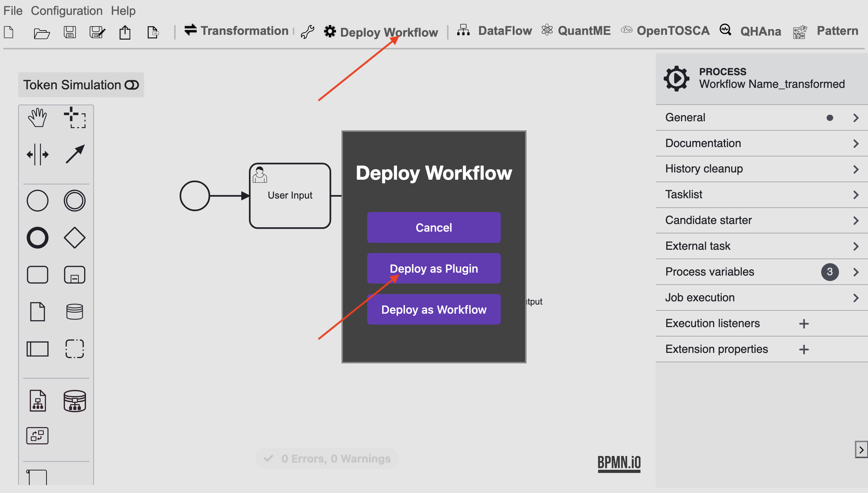This screenshot has width=868, height=493.
Task: Select end event bold circle in palette
Action: 37,238
